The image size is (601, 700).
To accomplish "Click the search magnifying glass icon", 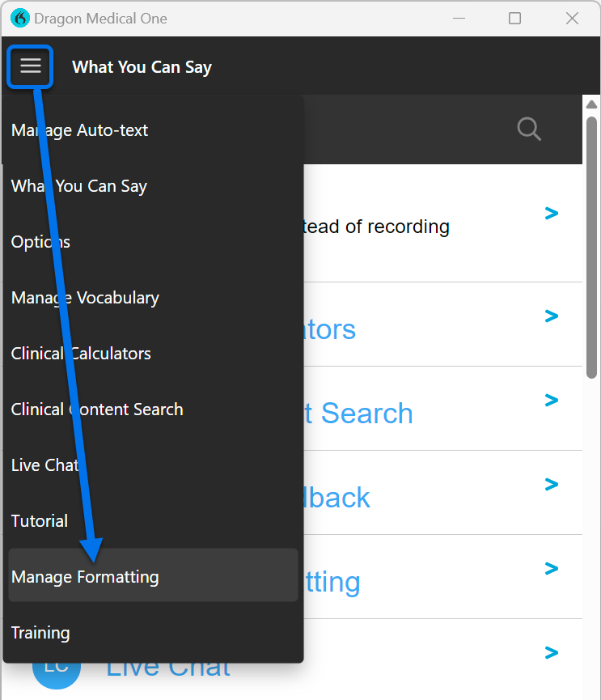I will [529, 129].
